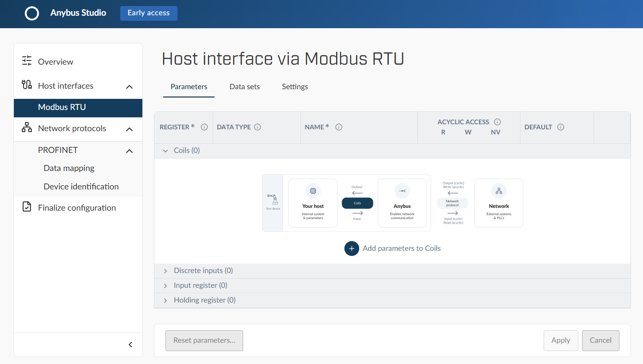This screenshot has height=364, width=643.
Task: Collapse the sidebar with the left arrow
Action: click(x=130, y=345)
